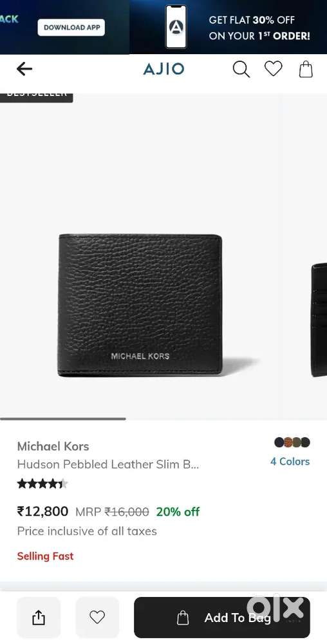
Task: Select the orange-brown color swatch
Action: 288,442
